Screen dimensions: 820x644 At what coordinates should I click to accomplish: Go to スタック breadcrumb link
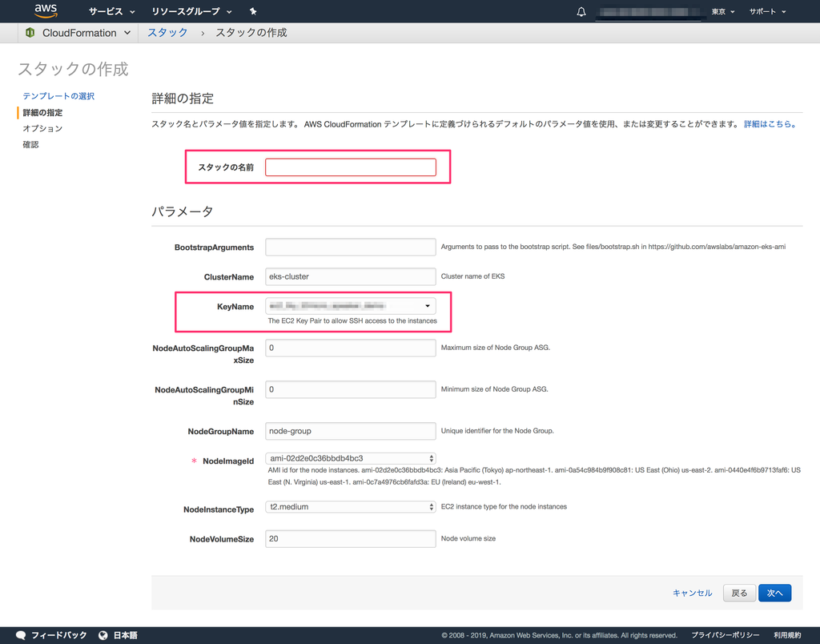pyautogui.click(x=167, y=32)
